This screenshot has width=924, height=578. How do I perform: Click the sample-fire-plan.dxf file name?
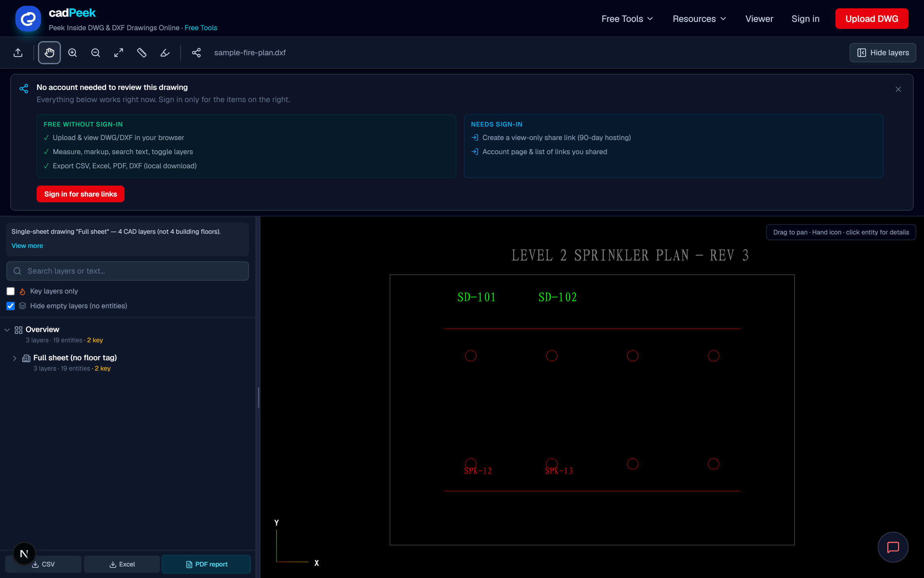coord(250,53)
